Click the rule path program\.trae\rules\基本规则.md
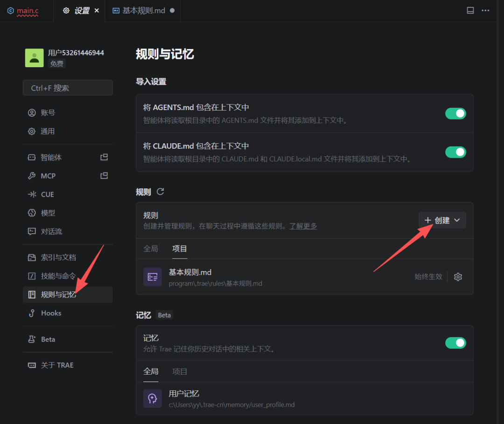 pos(215,284)
